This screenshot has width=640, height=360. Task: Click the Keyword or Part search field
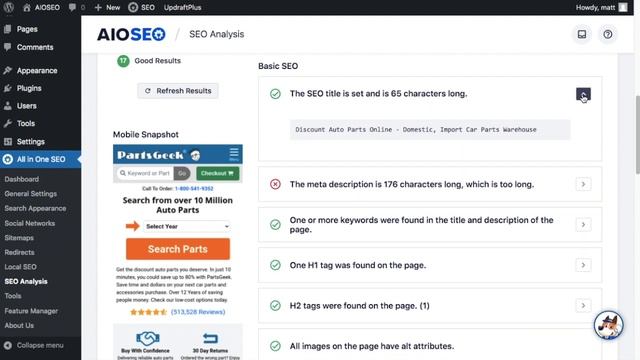pyautogui.click(x=145, y=173)
